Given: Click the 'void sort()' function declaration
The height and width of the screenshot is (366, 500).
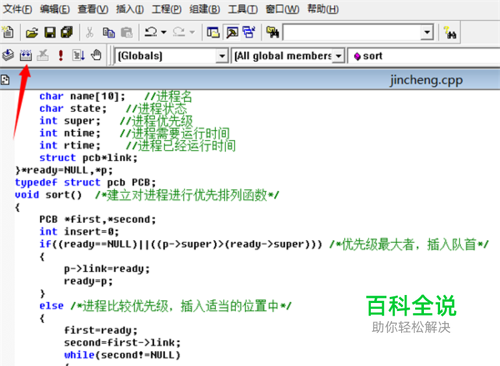Looking at the screenshot, I should 48,195.
